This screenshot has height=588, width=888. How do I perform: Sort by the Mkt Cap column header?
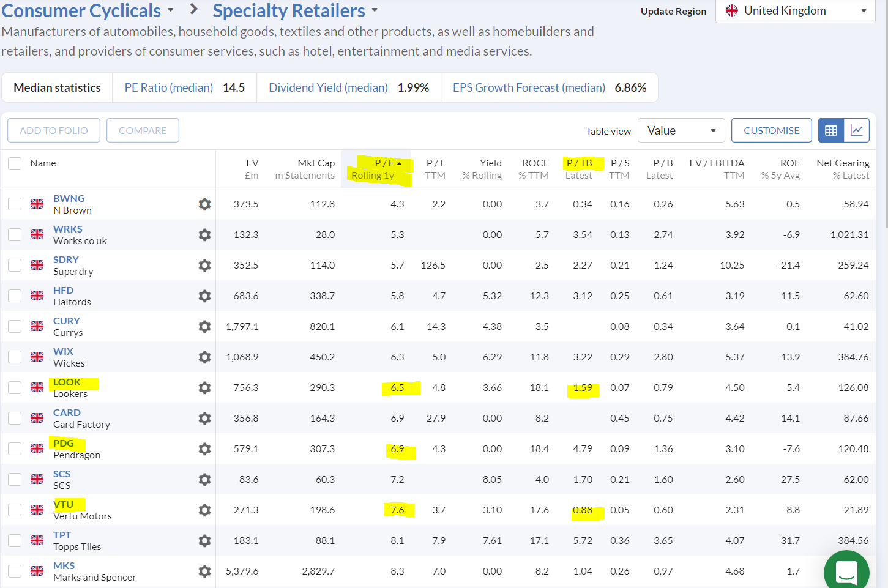[x=305, y=169]
